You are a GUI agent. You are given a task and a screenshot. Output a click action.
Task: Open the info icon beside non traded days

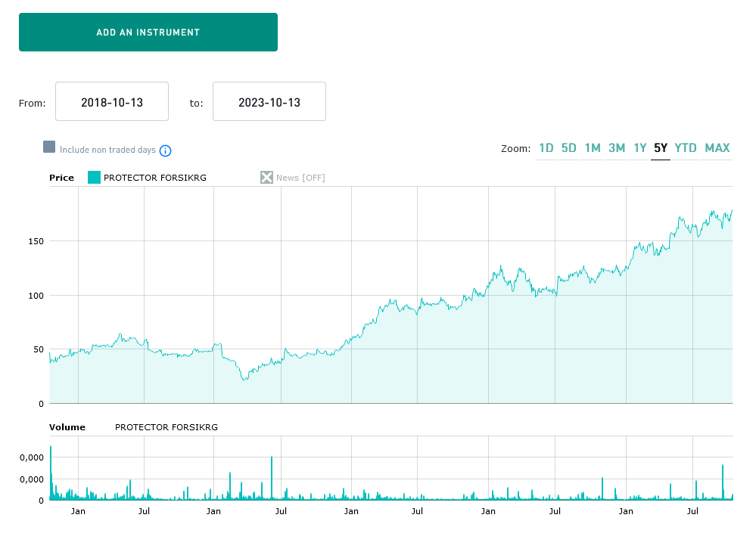coord(166,150)
